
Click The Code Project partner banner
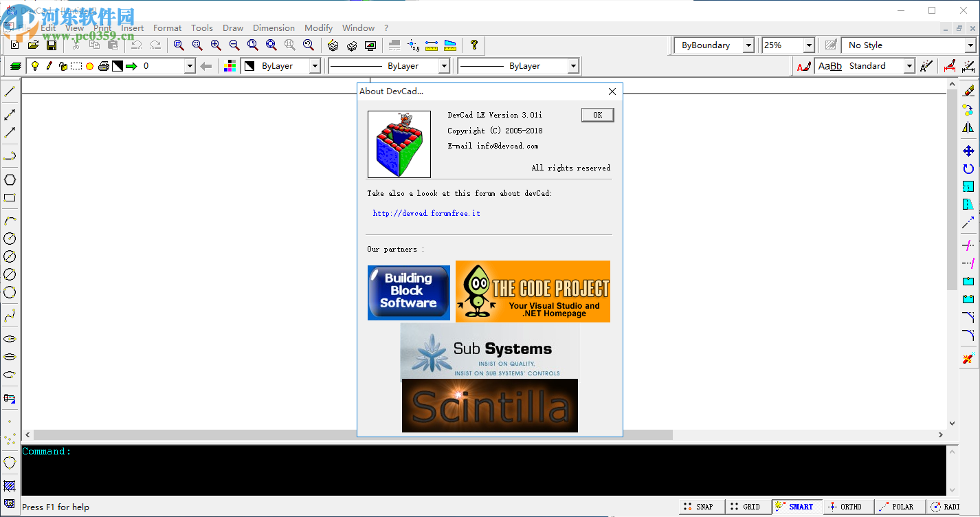click(x=533, y=291)
